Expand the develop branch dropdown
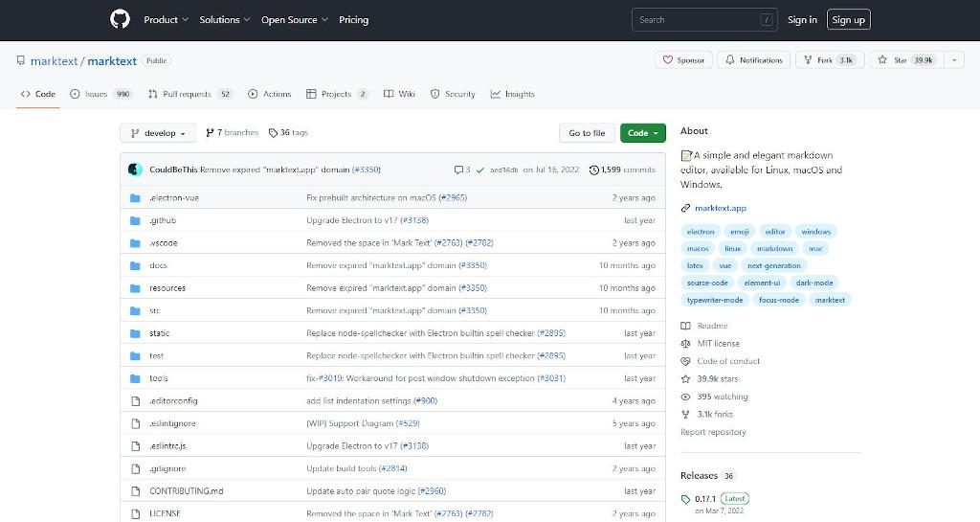 click(157, 133)
